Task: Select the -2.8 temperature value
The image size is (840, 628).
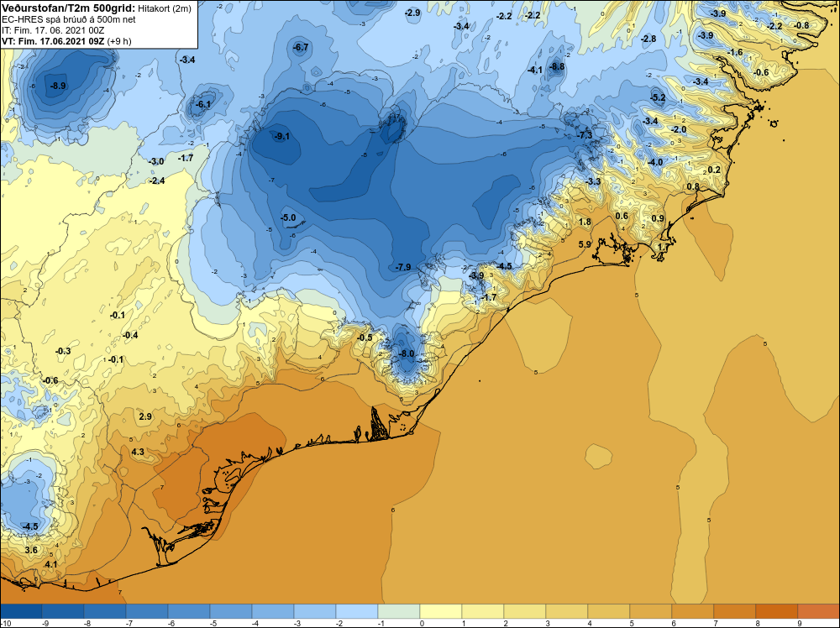Action: (648, 39)
